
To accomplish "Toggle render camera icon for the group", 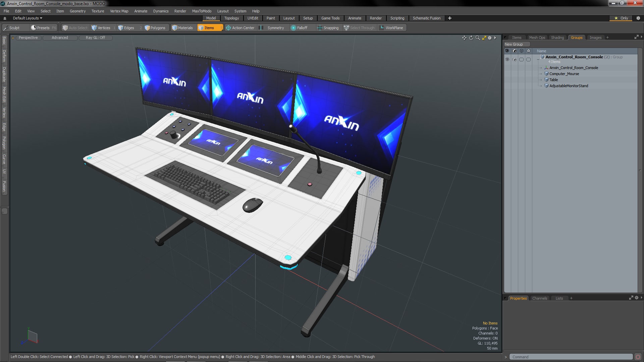I will click(x=515, y=59).
